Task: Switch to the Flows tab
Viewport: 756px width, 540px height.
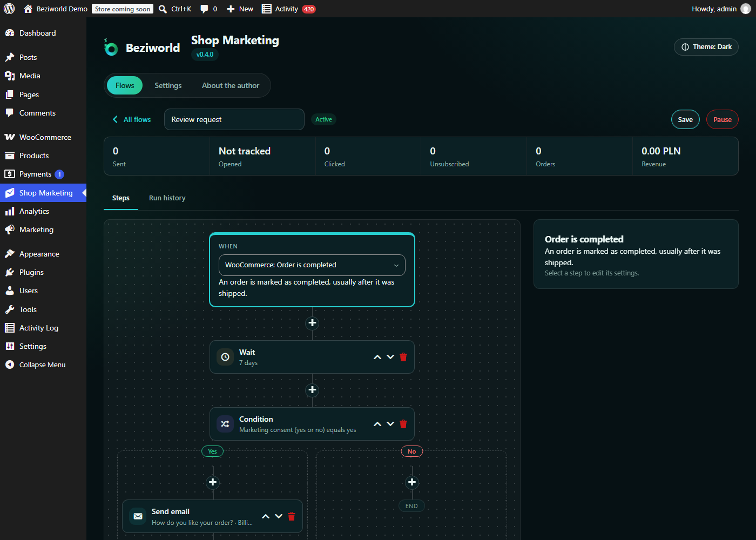Action: [x=125, y=85]
